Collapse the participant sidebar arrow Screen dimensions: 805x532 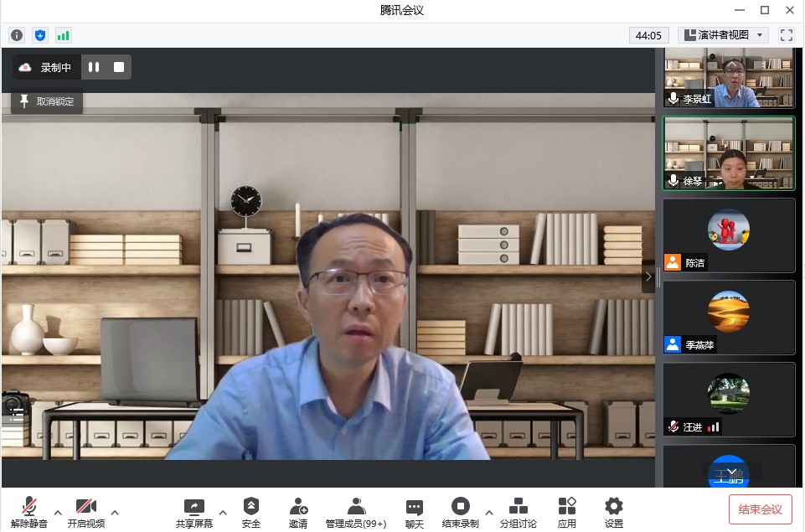648,276
